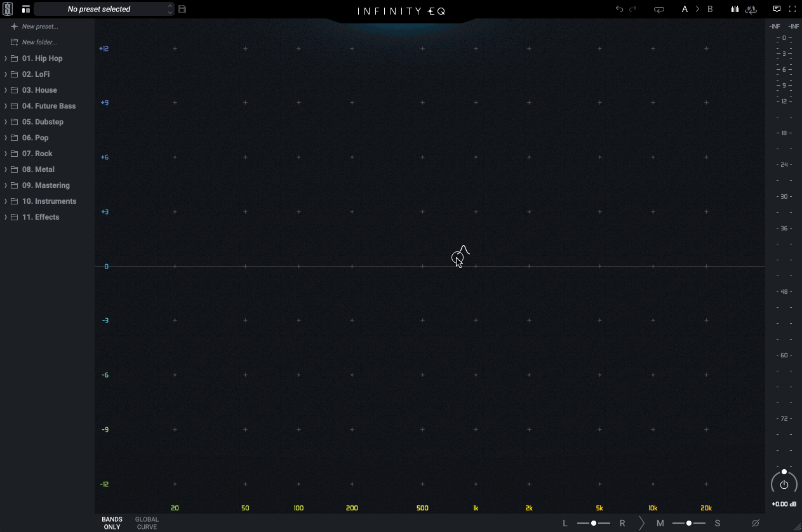Click the EQ band add cursor on graph

(x=460, y=256)
